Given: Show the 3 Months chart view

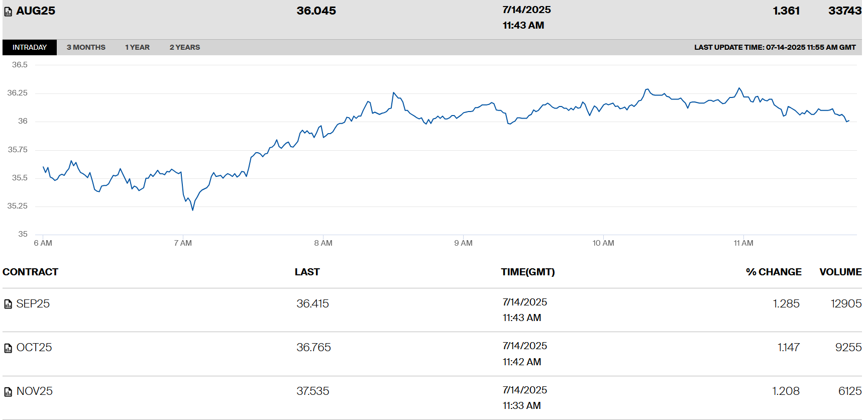Looking at the screenshot, I should tap(86, 47).
